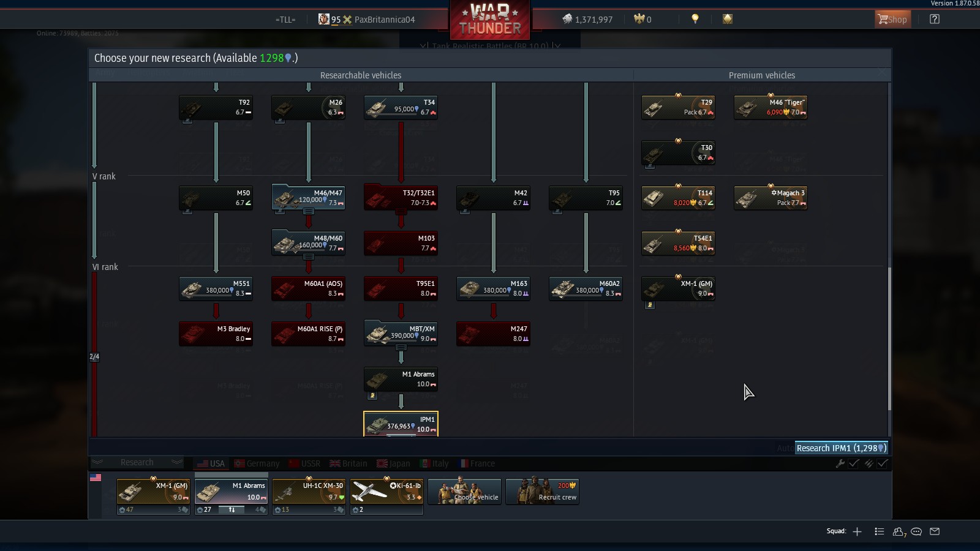Open the chat speech bubble icon
Viewport: 980px width, 551px height.
[x=916, y=531]
